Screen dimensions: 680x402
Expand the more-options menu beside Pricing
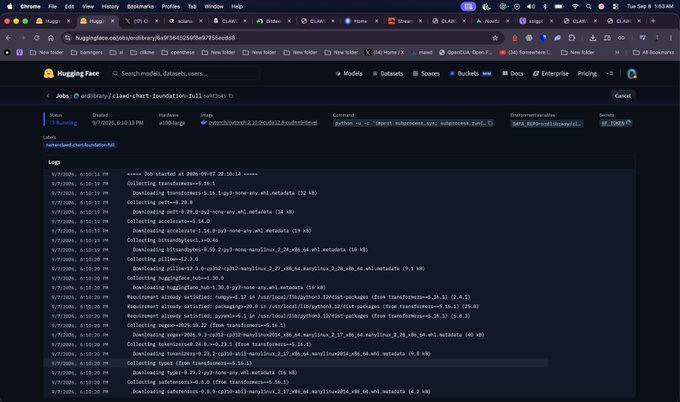coord(610,74)
